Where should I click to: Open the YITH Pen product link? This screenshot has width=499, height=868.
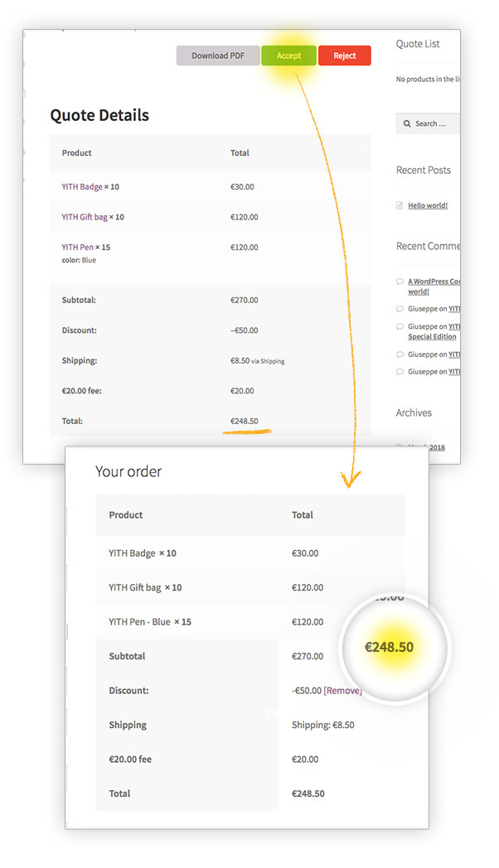click(78, 247)
